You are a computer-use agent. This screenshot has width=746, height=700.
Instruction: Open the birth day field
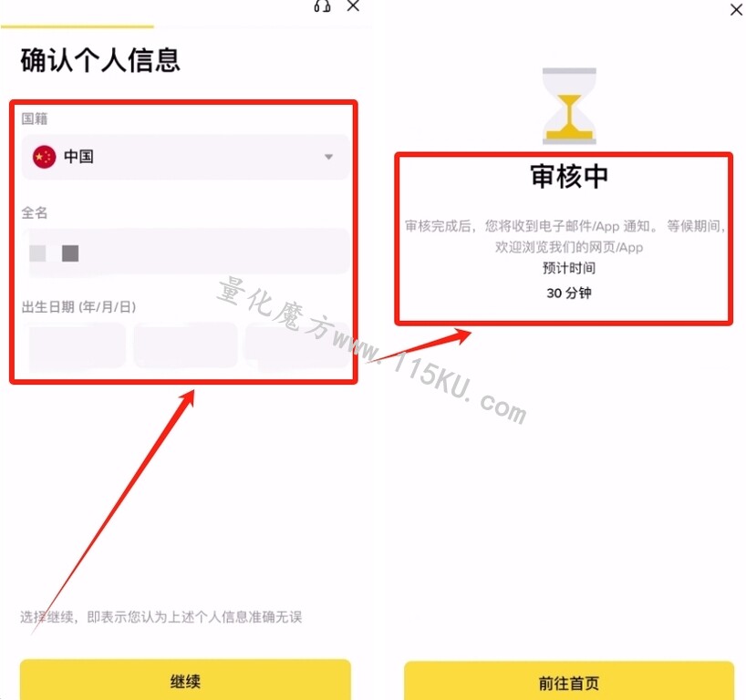coord(297,345)
